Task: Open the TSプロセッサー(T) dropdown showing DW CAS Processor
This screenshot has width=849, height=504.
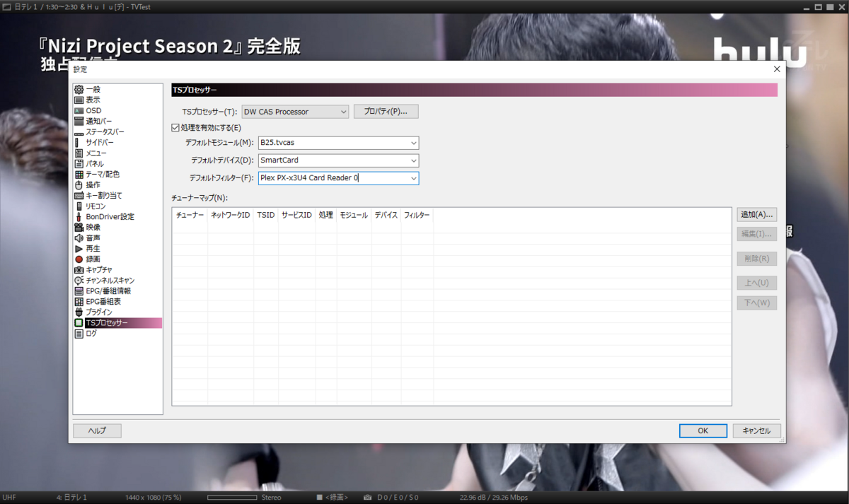Action: point(295,112)
